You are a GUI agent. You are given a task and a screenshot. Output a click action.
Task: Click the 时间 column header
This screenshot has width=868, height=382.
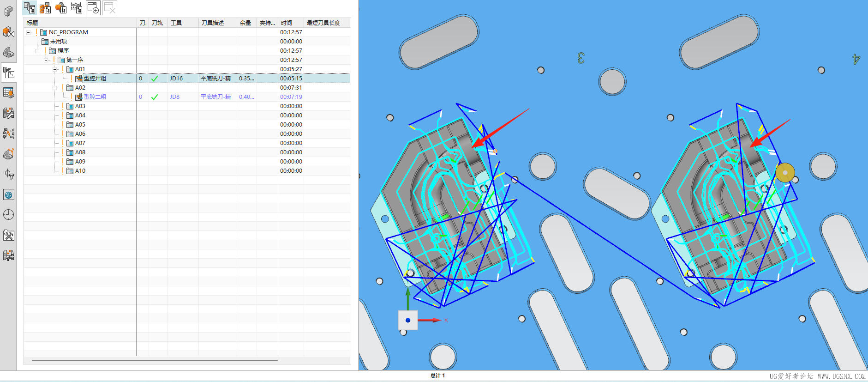(x=287, y=23)
